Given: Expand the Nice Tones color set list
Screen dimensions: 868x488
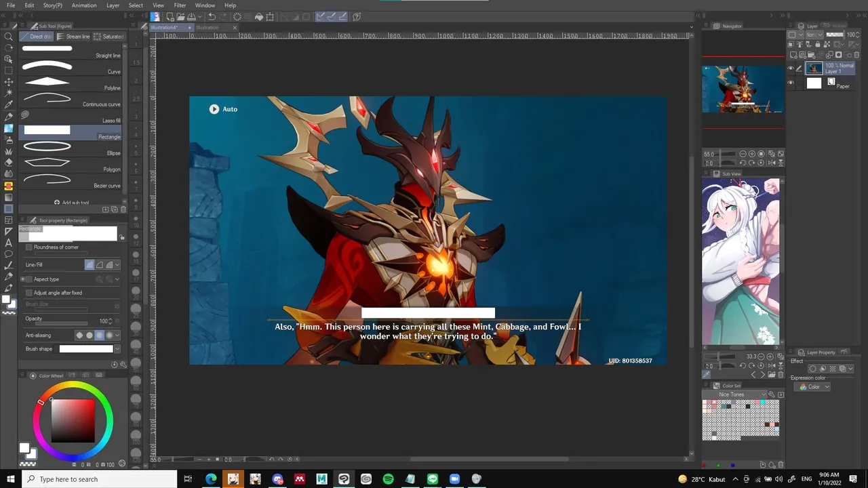Looking at the screenshot, I should click(764, 394).
